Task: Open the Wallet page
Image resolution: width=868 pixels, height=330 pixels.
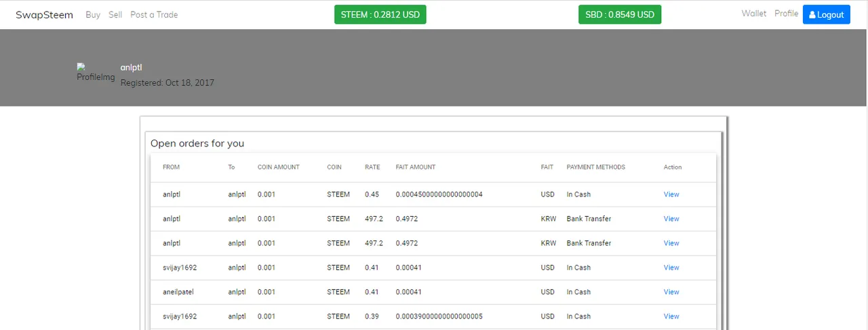Action: 754,14
